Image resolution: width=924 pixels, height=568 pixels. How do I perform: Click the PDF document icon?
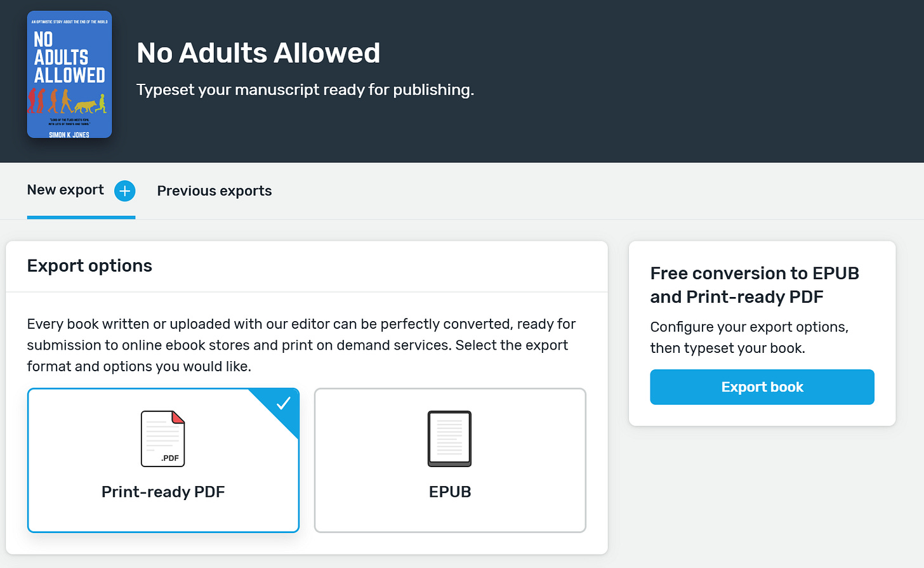pyautogui.click(x=163, y=439)
